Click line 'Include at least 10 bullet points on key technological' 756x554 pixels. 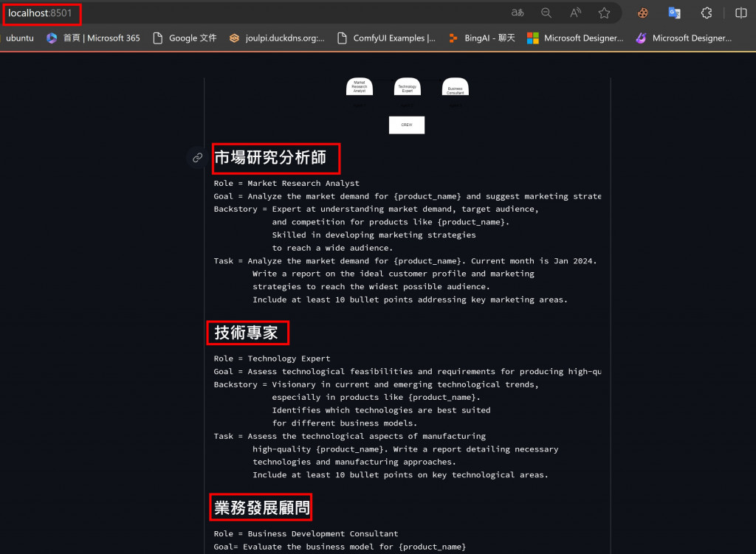[x=401, y=475]
